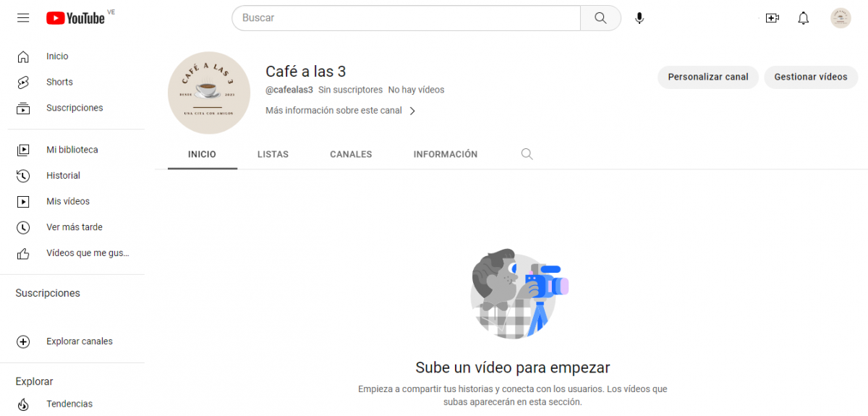The width and height of the screenshot is (868, 416).
Task: Click Personalizar canal button
Action: click(x=707, y=77)
